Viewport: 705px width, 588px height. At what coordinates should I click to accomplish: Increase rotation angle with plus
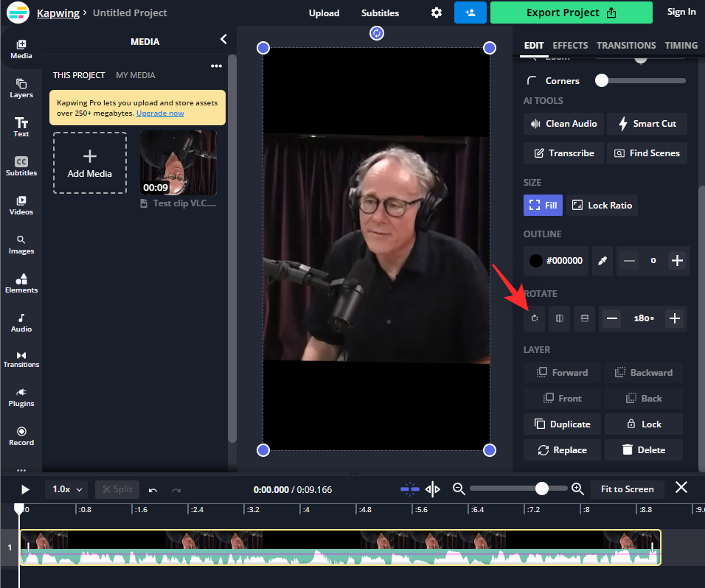tap(675, 318)
